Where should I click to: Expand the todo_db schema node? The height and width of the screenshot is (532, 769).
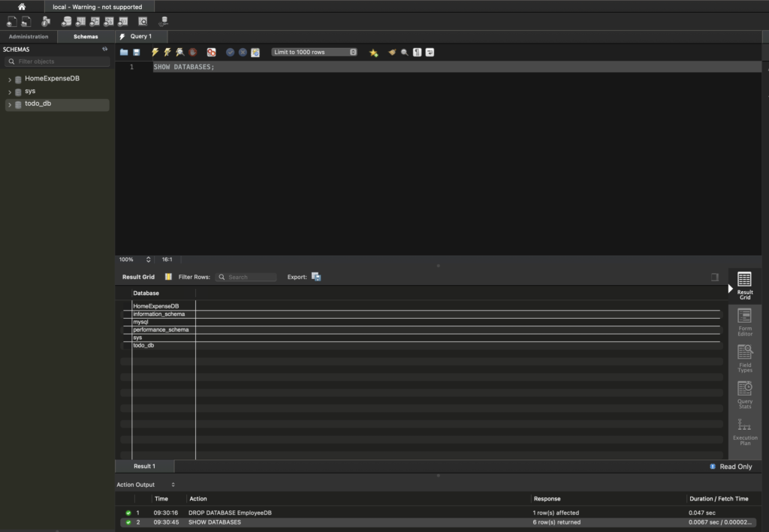pos(10,105)
